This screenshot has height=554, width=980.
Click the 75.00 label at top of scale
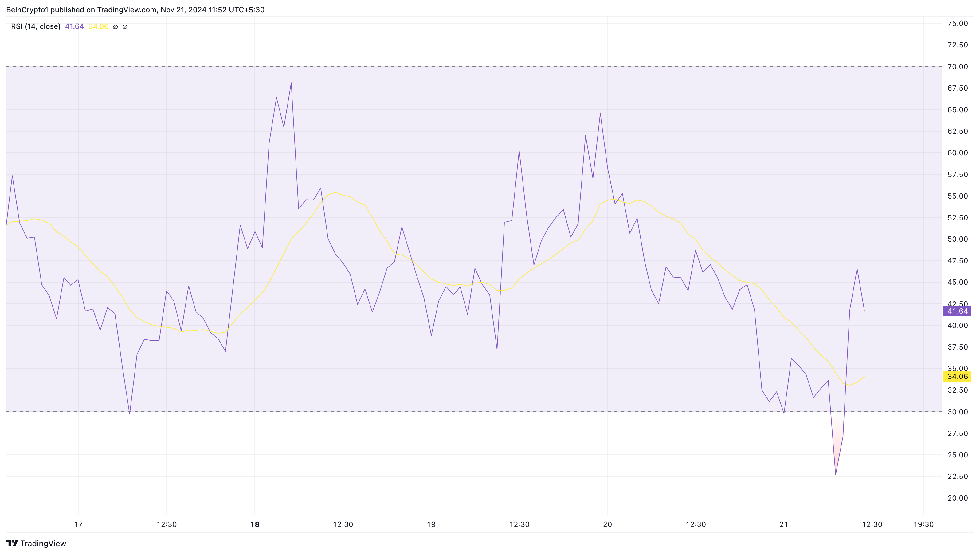click(957, 23)
